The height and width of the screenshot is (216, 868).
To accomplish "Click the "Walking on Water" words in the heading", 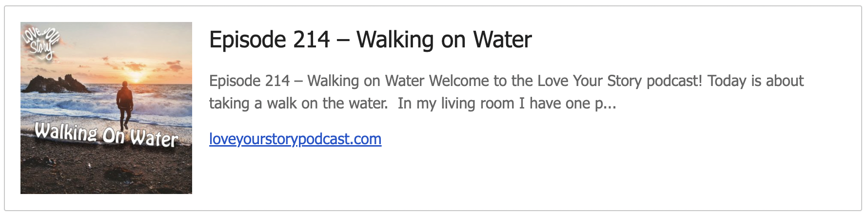I will point(444,40).
